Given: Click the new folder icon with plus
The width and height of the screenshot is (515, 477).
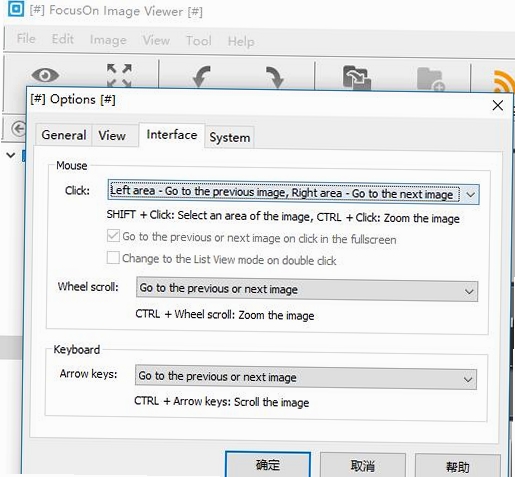Looking at the screenshot, I should point(431,79).
